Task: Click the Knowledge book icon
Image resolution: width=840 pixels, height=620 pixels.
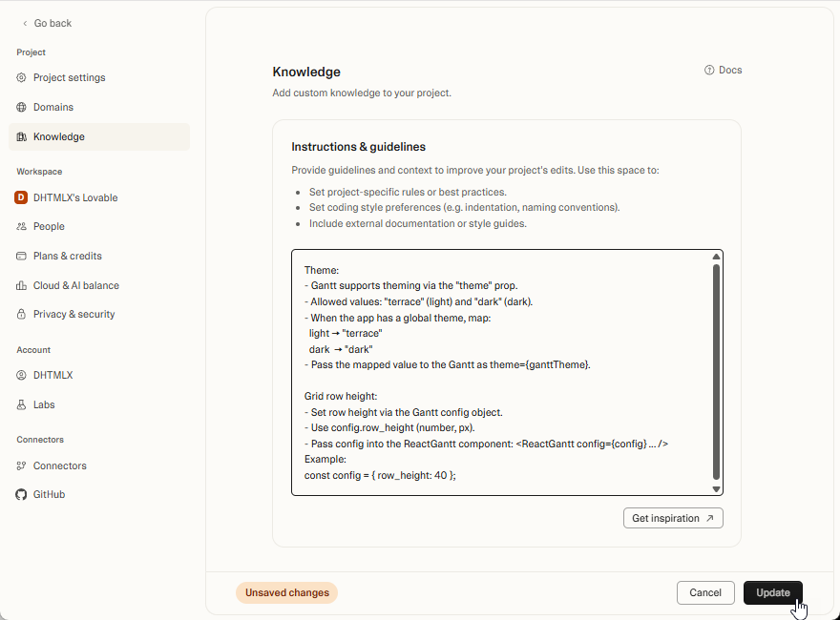Action: click(21, 136)
